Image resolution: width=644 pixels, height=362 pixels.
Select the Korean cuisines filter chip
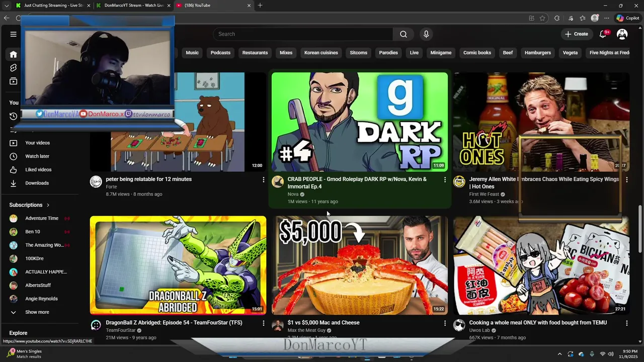pos(321,53)
